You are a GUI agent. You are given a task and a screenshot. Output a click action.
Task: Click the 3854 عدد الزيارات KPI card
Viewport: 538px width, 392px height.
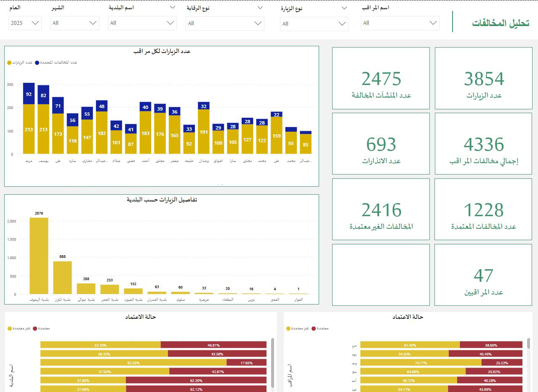coord(483,78)
